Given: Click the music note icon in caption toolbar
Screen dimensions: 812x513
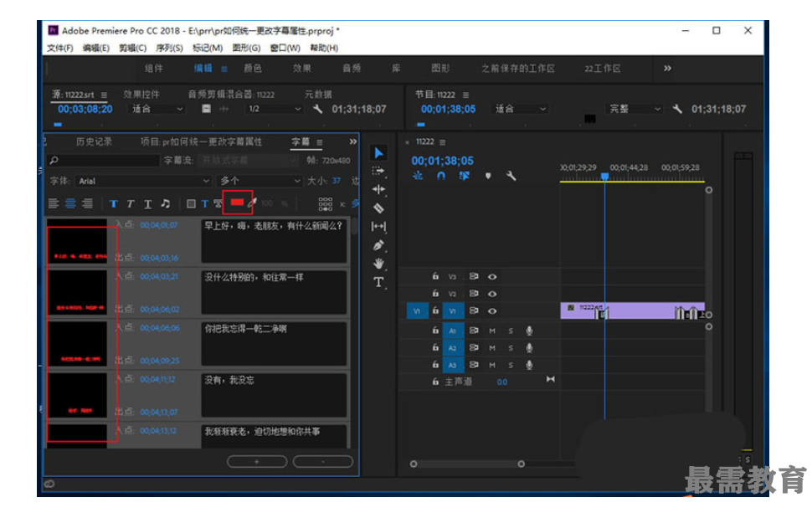Looking at the screenshot, I should pos(166,203).
